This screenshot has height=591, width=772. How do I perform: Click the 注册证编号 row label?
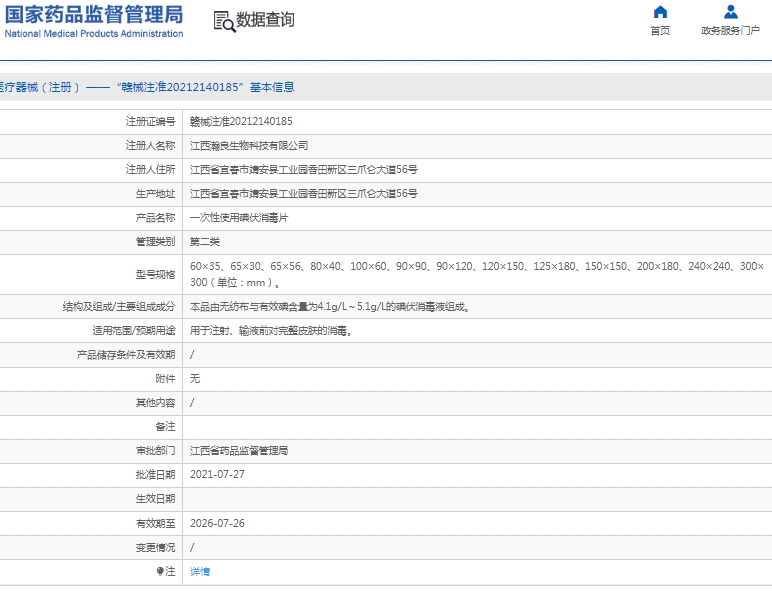point(150,121)
